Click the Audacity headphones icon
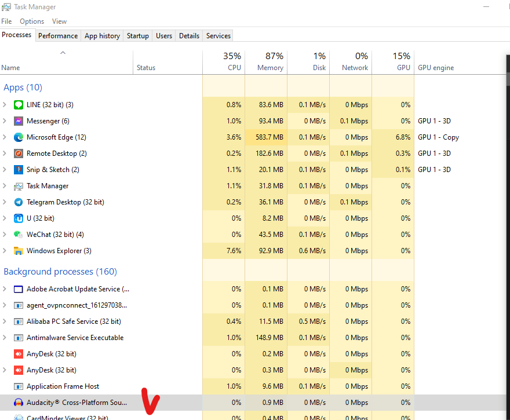This screenshot has height=420, width=510. [19, 403]
